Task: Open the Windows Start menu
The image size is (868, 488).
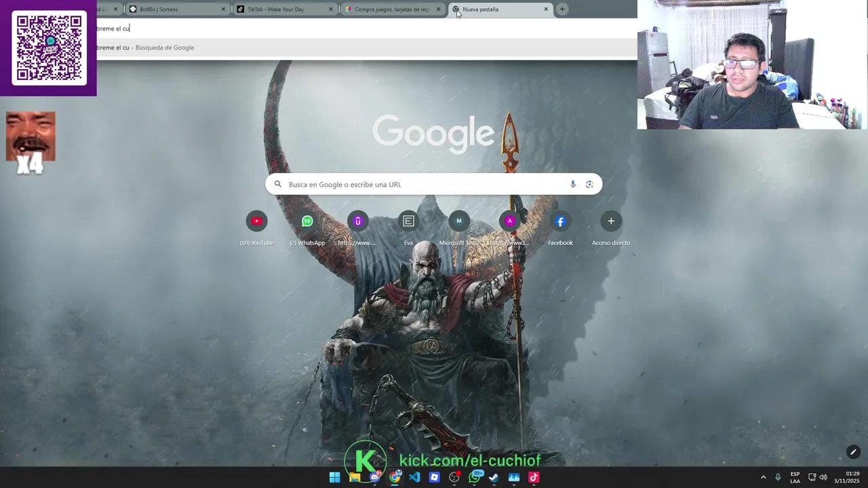Action: [x=334, y=477]
